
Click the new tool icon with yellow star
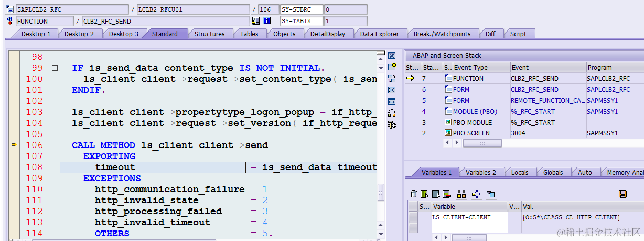[x=391, y=67]
